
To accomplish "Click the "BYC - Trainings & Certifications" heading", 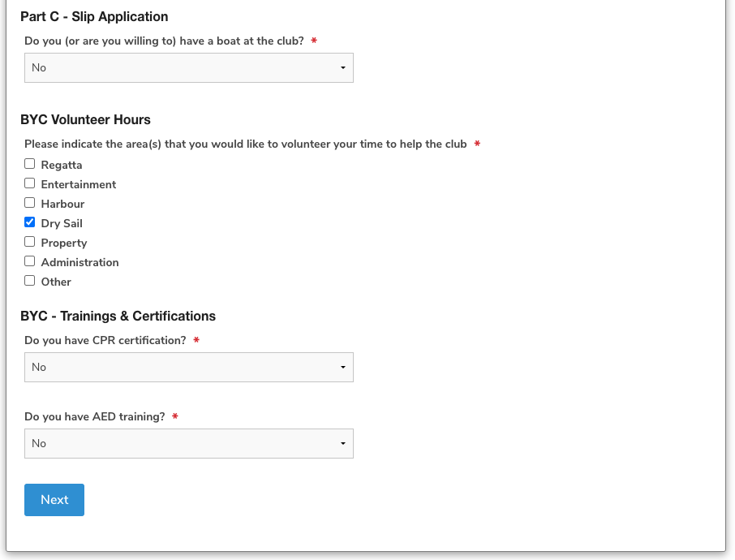I will tap(118, 316).
